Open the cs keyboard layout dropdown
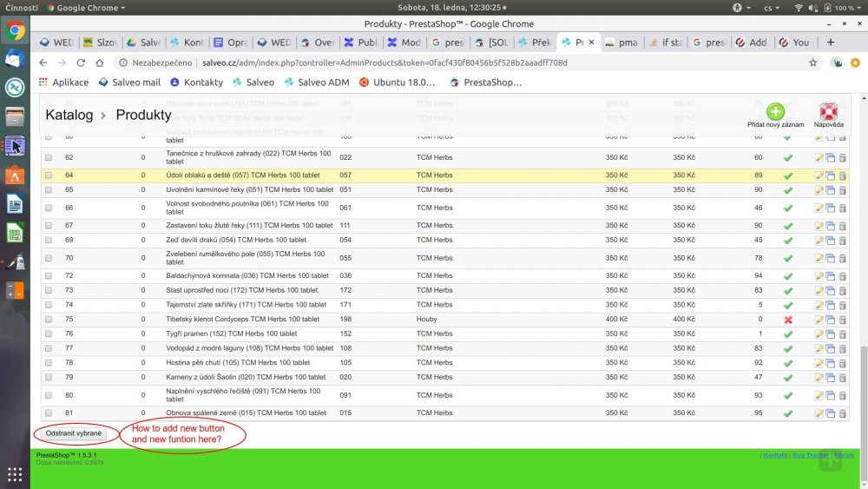 tap(772, 8)
